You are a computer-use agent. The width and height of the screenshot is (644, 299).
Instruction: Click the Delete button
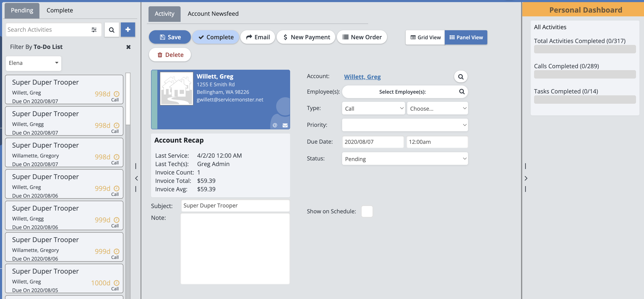tap(170, 55)
